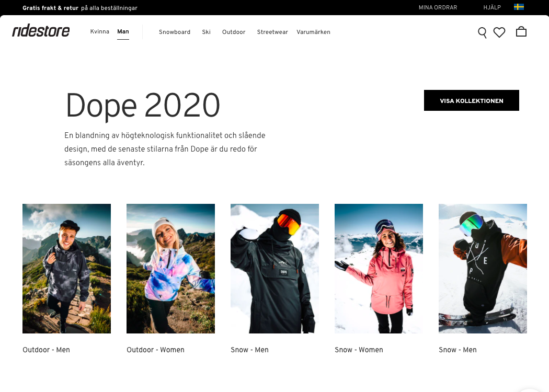Open the Outdoor - Women photo
The height and width of the screenshot is (392, 549).
170,269
